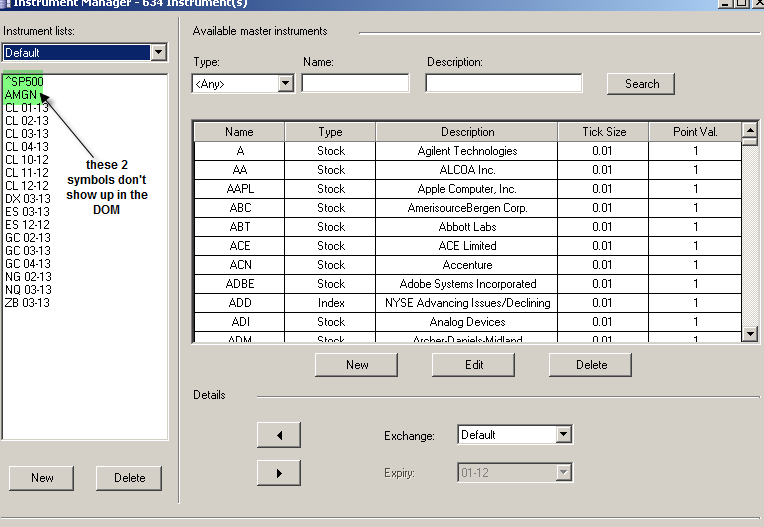Viewport: 764px width, 527px height.
Task: Click Delete button under the instrument list
Action: tap(129, 478)
